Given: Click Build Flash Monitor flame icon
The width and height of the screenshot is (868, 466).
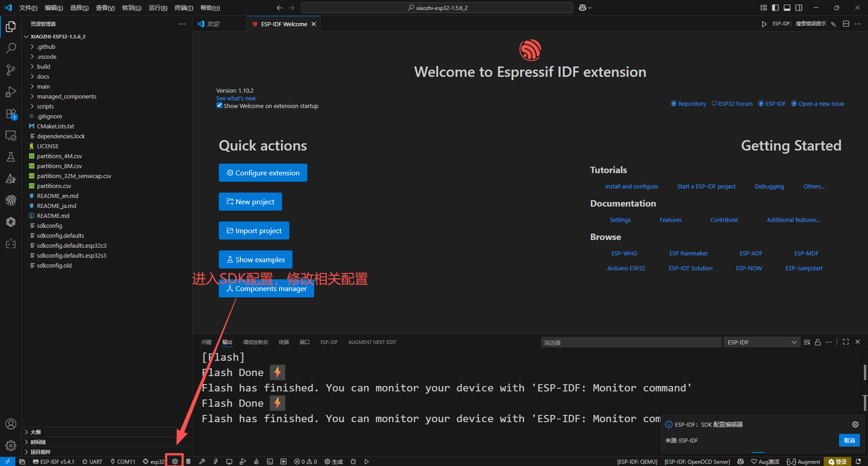Looking at the screenshot, I should point(256,461).
